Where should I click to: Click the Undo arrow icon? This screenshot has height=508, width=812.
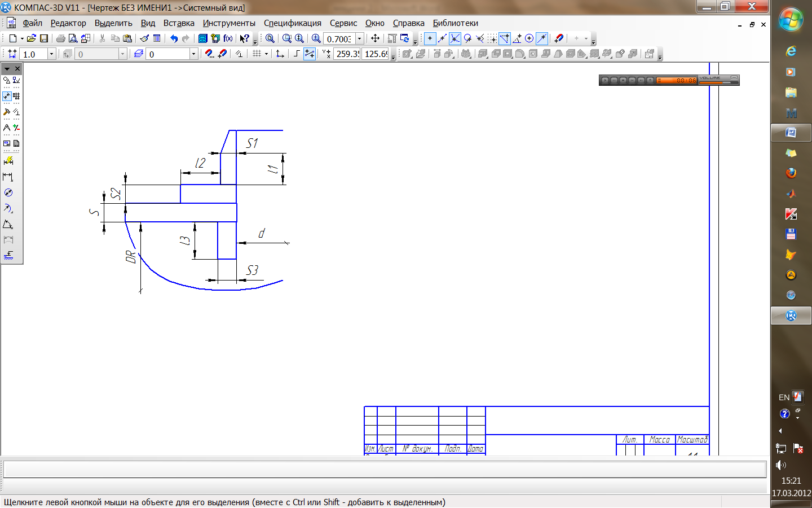174,38
